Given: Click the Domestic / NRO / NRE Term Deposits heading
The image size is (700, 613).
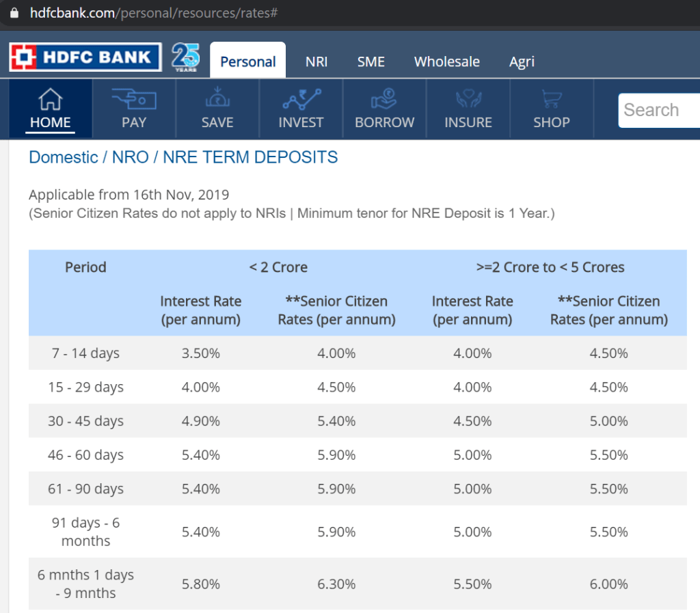Looking at the screenshot, I should tap(183, 157).
